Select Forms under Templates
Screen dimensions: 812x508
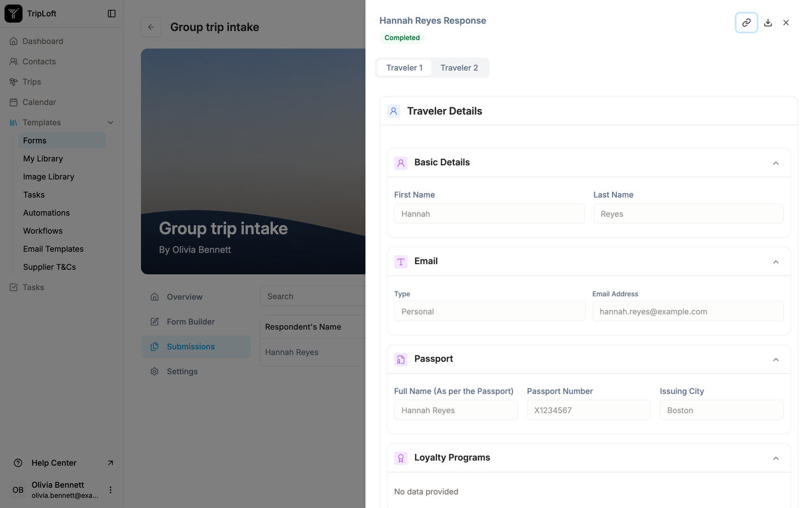coord(62,141)
